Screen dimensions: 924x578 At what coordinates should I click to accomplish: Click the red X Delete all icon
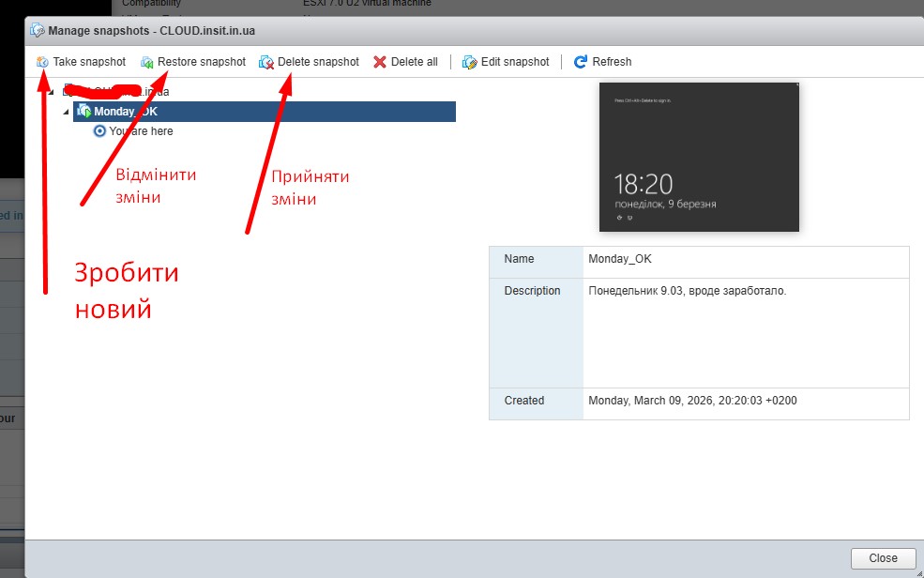pyautogui.click(x=380, y=62)
